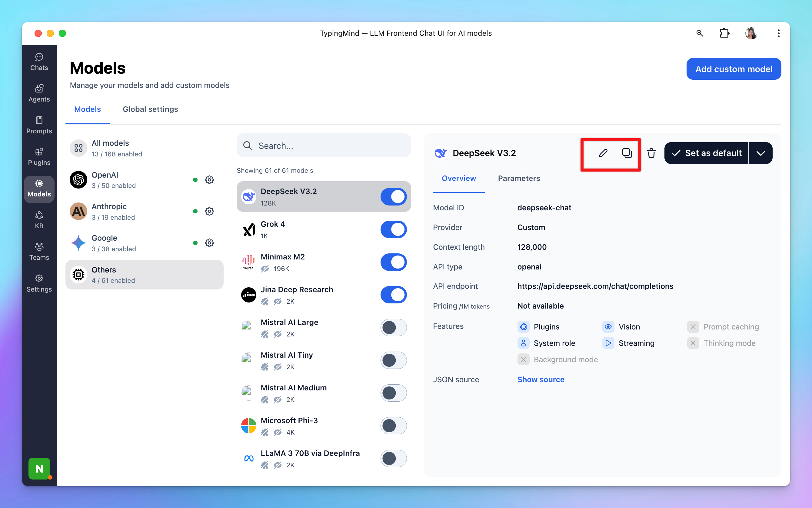Viewport: 812px width, 508px height.
Task: Click the duplicate model icon
Action: click(x=627, y=153)
